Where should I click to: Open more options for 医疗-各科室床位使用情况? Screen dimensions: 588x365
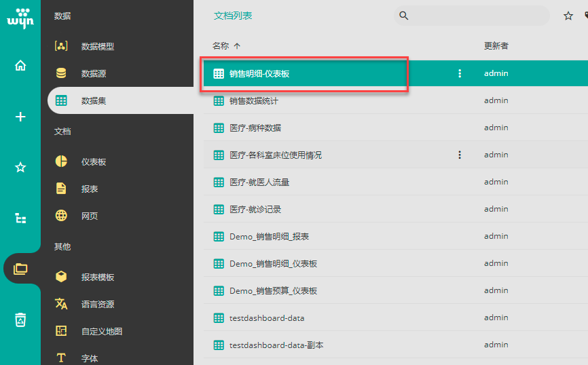[x=460, y=155]
